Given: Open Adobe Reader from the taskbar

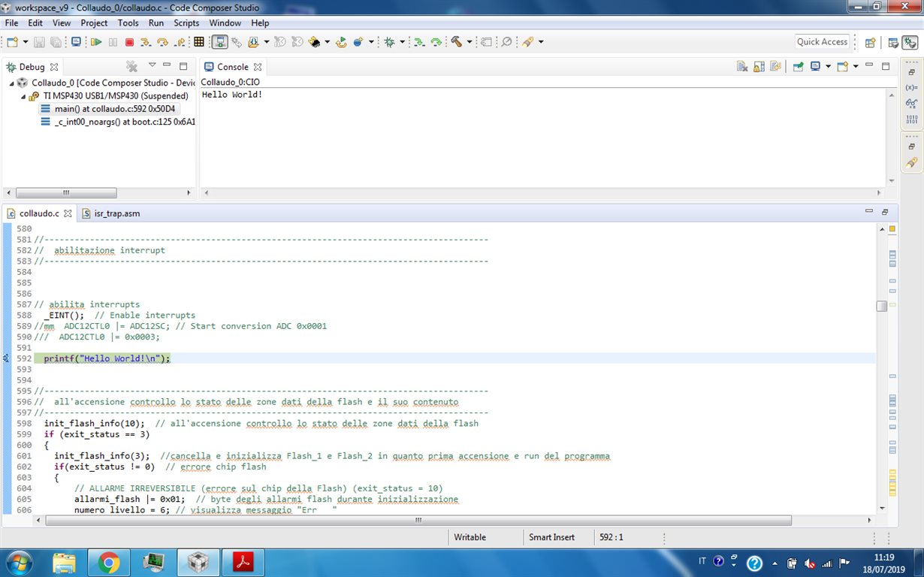Looking at the screenshot, I should pos(243,562).
